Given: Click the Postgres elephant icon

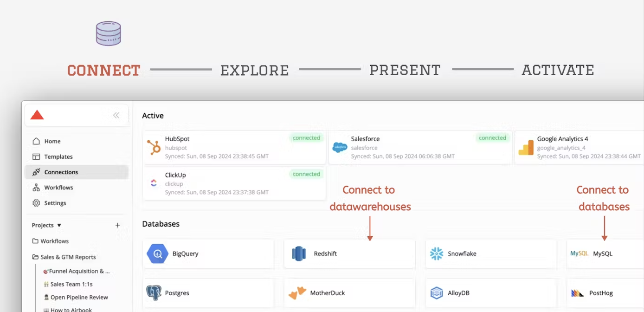Looking at the screenshot, I should (154, 293).
